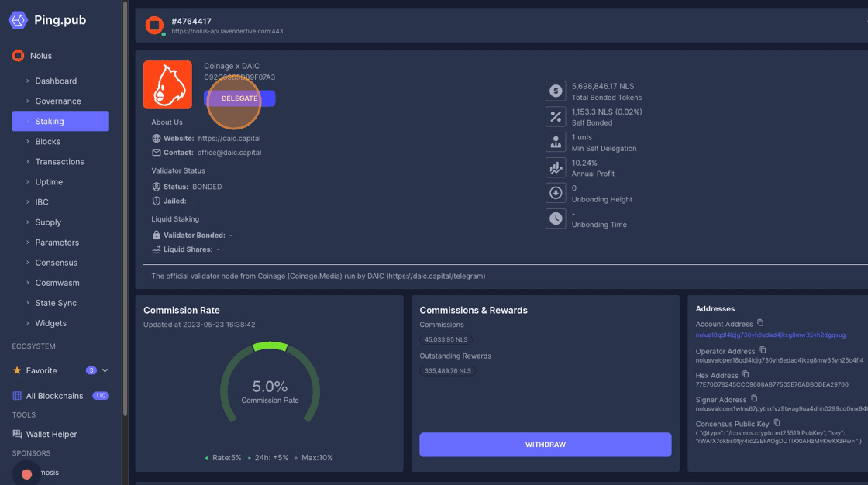868x485 pixels.
Task: Copy the Signer Address
Action: [754, 399]
